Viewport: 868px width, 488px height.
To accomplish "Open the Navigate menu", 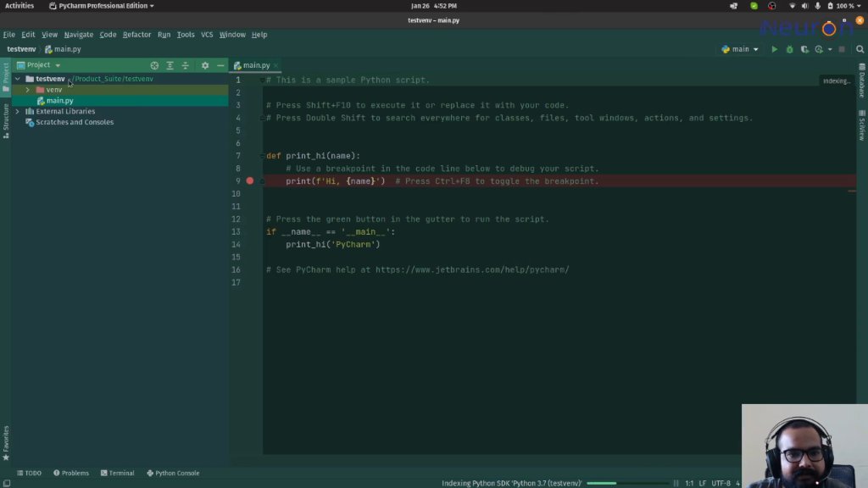I will click(79, 34).
